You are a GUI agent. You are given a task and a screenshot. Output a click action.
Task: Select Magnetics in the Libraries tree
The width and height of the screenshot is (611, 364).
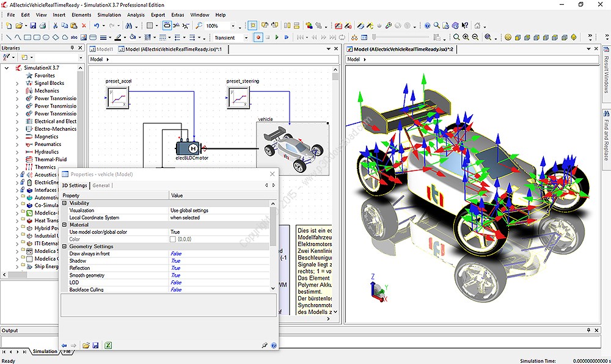(x=46, y=137)
